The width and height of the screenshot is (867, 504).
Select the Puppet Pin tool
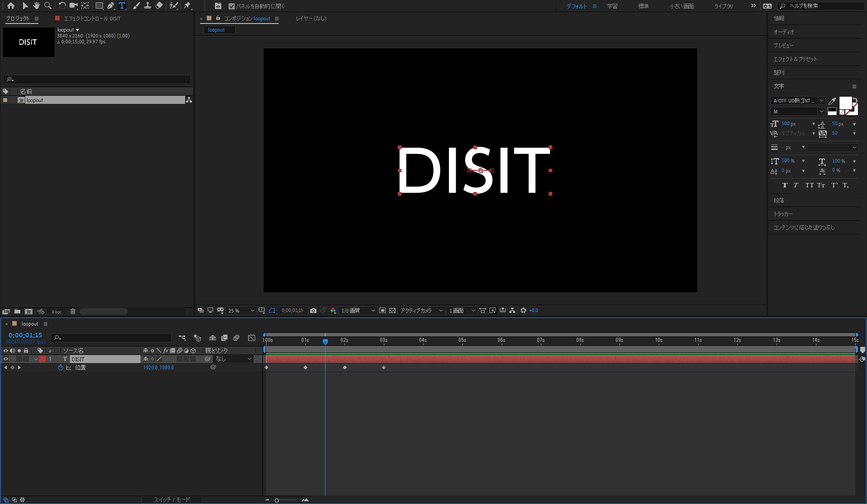coord(187,6)
